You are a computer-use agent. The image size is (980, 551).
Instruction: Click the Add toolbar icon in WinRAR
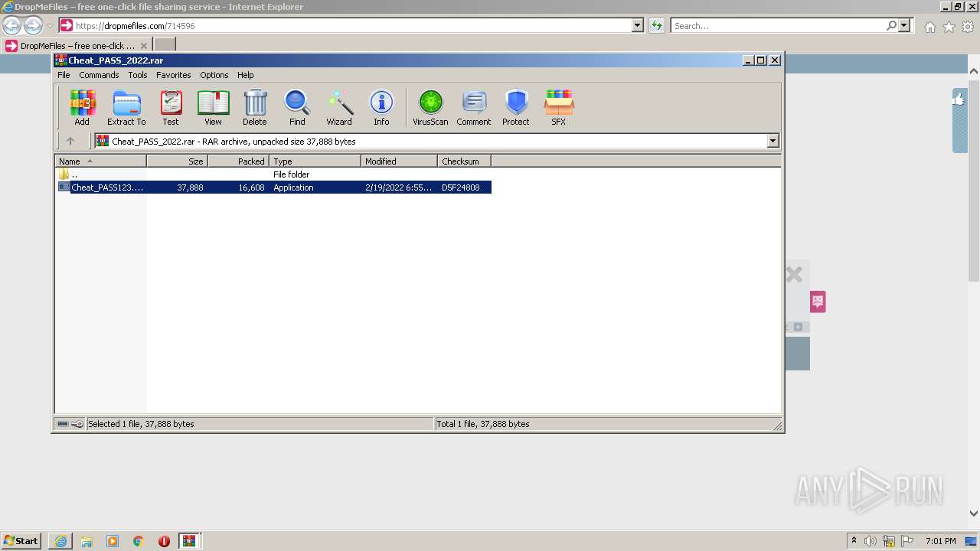[82, 107]
